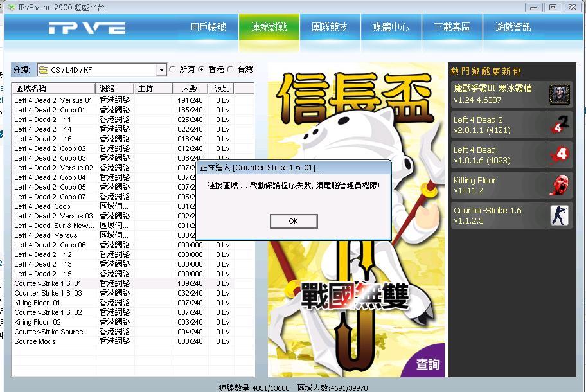Click the Counter-Strike 1.6 update icon
Viewport: 586px width, 392px height.
click(x=559, y=216)
